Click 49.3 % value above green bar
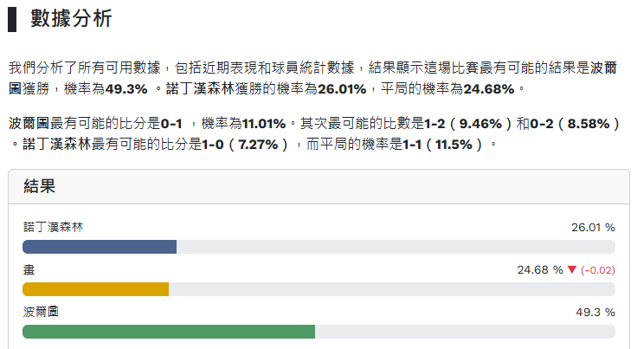This screenshot has width=644, height=349. click(x=596, y=312)
